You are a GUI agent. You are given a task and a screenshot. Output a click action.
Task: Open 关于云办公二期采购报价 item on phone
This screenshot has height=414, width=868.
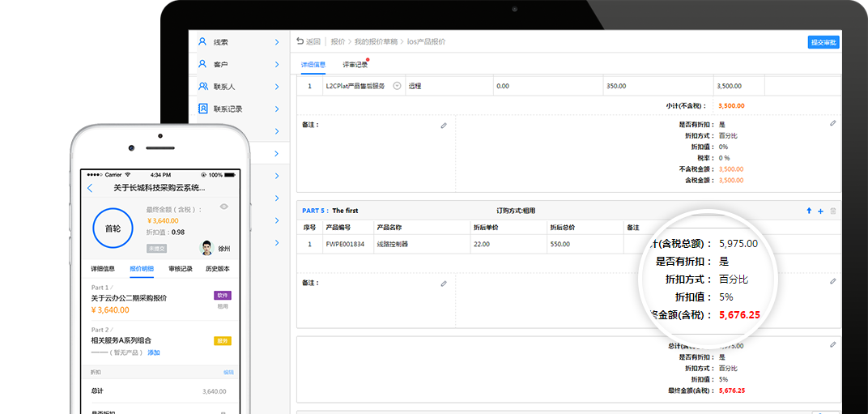coord(129,298)
